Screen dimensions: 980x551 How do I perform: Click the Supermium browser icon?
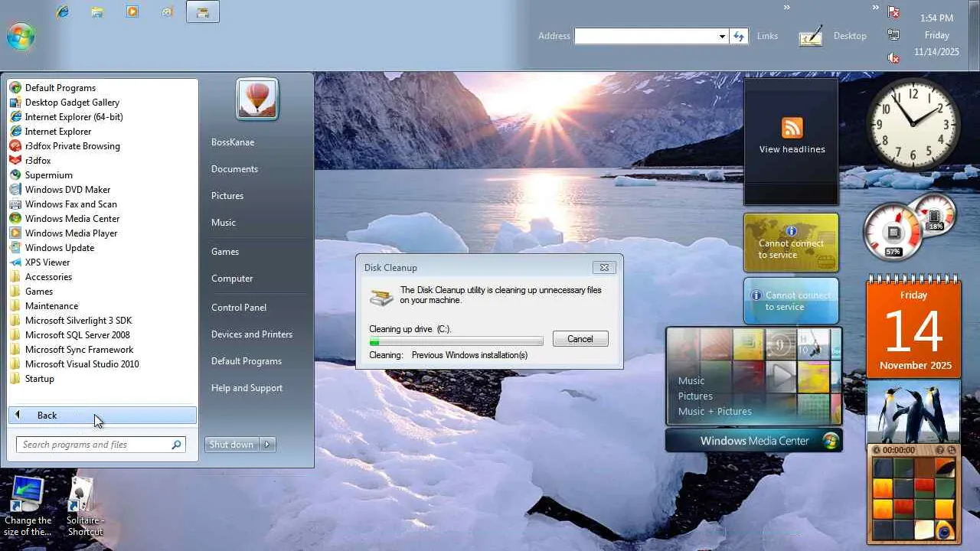point(15,175)
